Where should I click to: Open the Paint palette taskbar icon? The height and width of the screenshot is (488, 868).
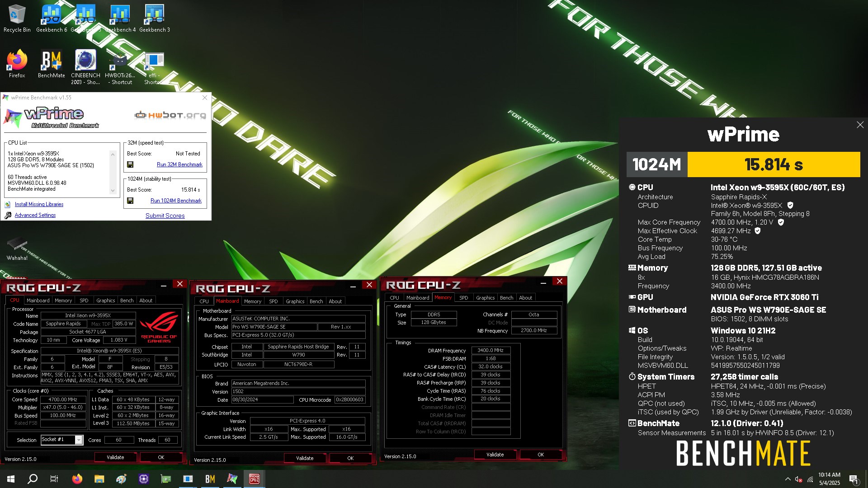(x=122, y=479)
